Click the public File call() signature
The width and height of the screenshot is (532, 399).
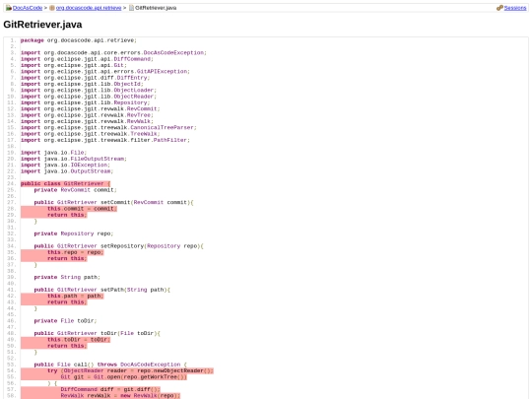pos(110,366)
